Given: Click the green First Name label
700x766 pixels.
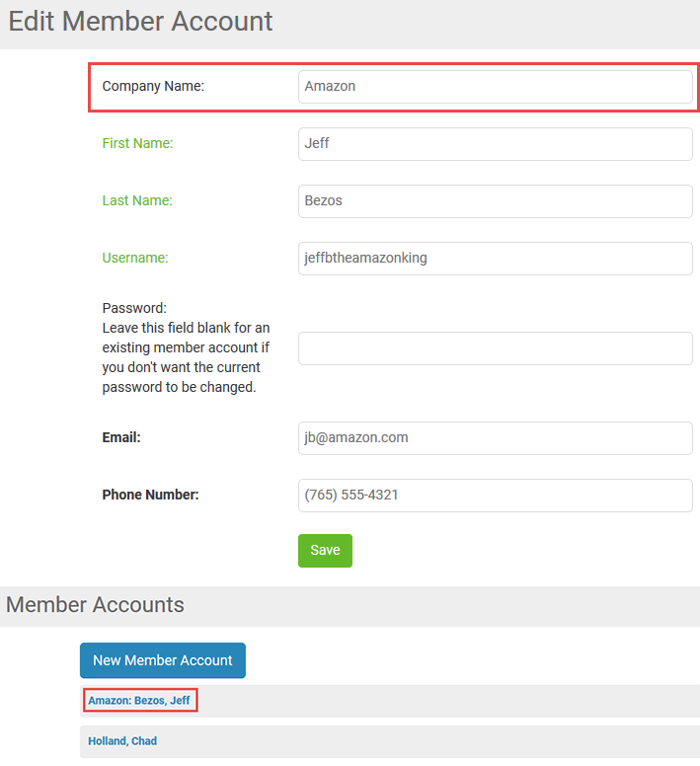Looking at the screenshot, I should pyautogui.click(x=138, y=143).
